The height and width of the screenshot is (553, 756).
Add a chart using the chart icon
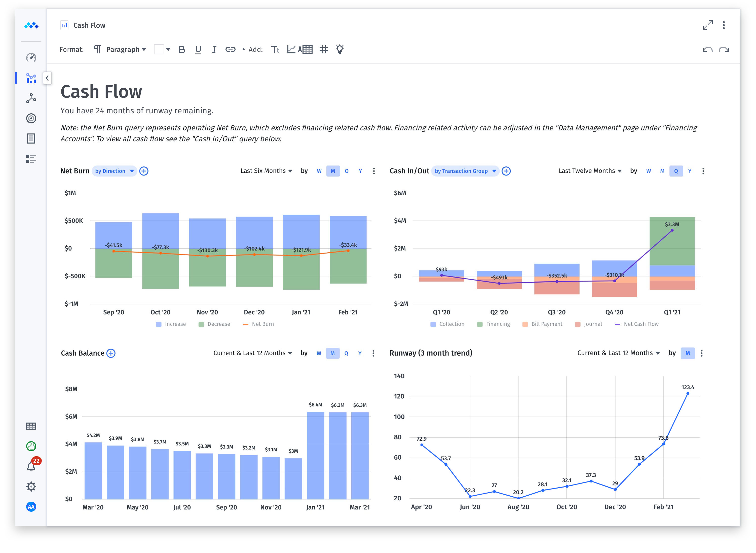click(x=291, y=50)
